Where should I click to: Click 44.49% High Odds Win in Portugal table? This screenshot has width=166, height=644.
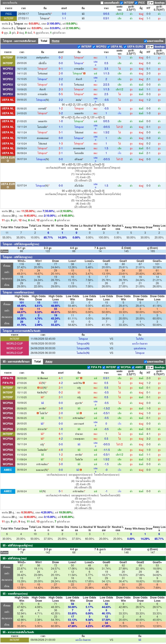22,306
